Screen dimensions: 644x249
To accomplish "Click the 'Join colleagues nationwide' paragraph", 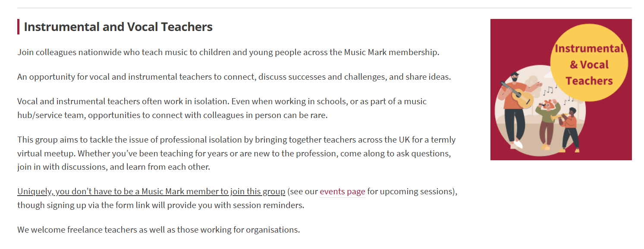I will (x=228, y=53).
